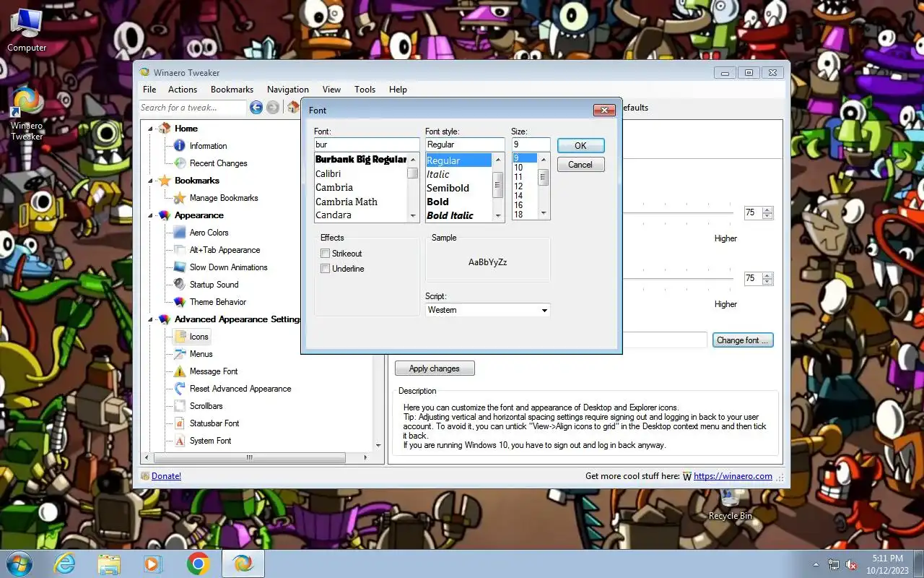
Task: Click the Recent Changes icon
Action: 180,163
